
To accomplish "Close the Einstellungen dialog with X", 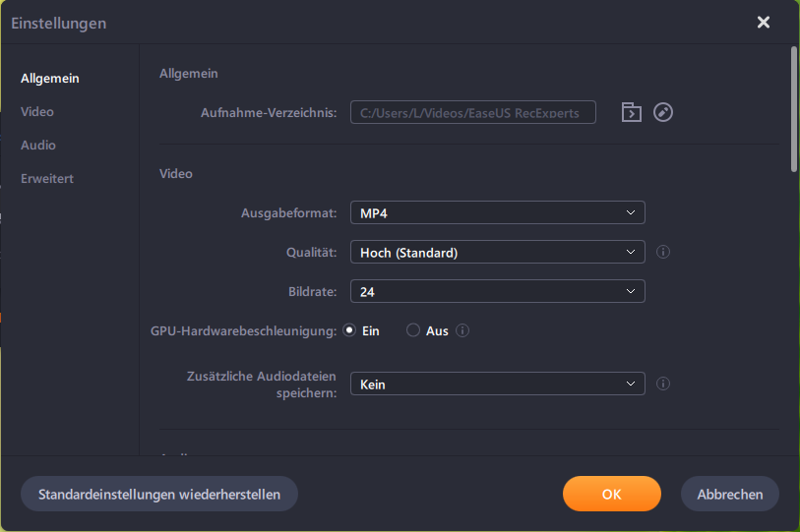I will [x=763, y=23].
